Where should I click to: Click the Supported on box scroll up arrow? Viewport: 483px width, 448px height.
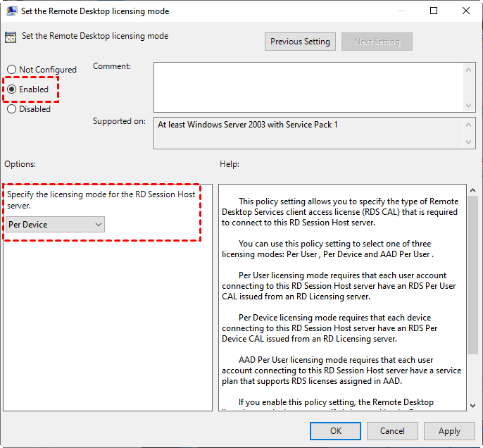(x=468, y=125)
